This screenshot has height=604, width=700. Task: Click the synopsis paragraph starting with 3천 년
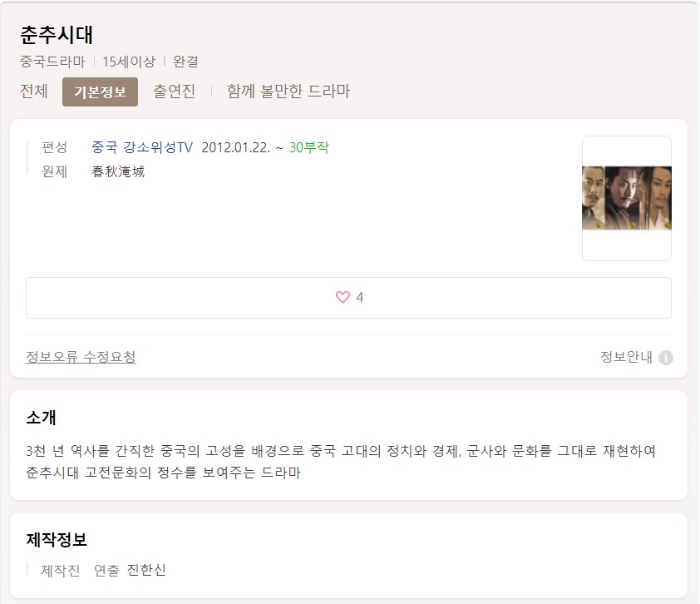coord(341,462)
